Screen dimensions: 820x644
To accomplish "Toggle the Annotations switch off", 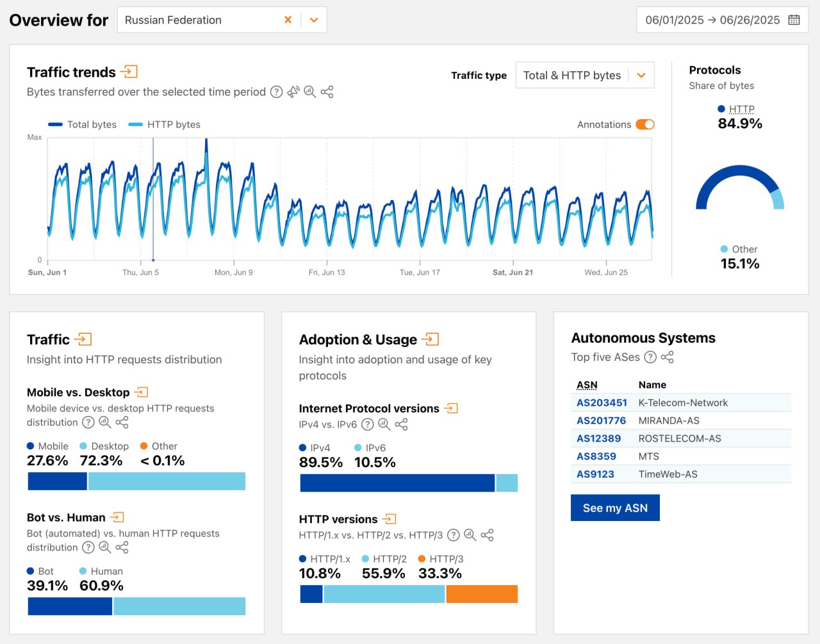I will (644, 124).
